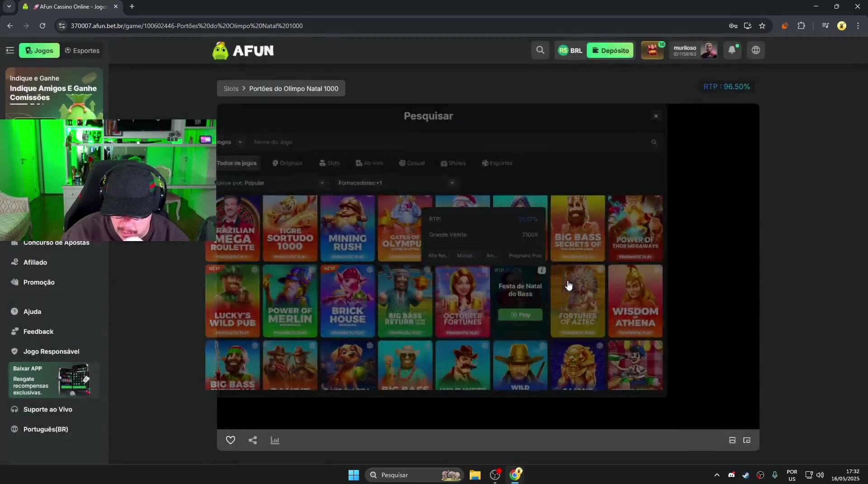Screen dimensions: 868x484
Task: Click Esportes in the top navigation
Action: coord(82,50)
